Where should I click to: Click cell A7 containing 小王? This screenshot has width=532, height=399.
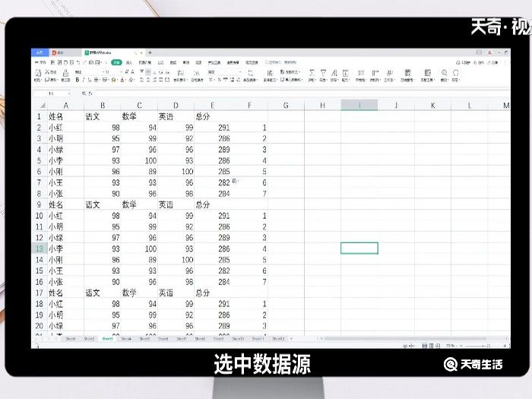(x=65, y=182)
